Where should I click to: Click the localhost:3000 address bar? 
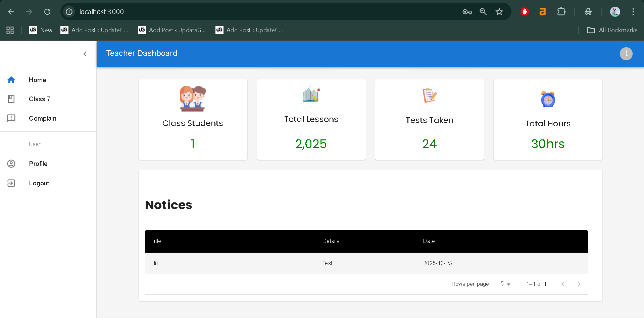pyautogui.click(x=101, y=11)
